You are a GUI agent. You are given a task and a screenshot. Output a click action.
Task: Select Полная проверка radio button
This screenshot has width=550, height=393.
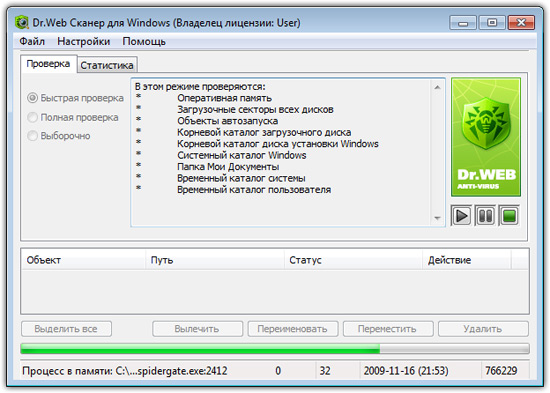32,117
